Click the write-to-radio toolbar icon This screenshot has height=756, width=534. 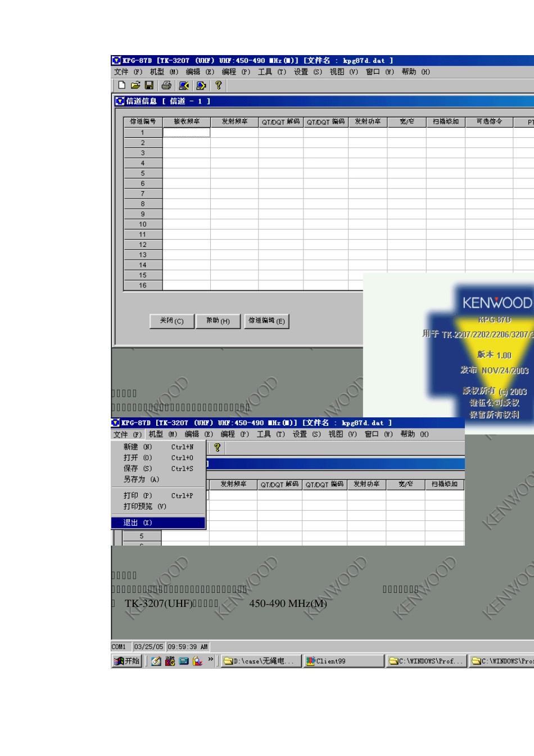click(x=201, y=85)
